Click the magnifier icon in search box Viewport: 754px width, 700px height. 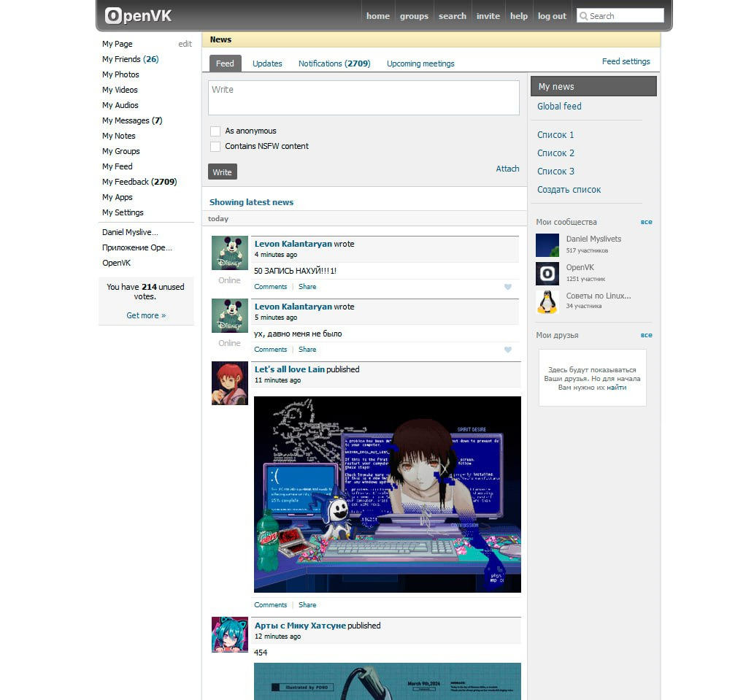pos(583,16)
